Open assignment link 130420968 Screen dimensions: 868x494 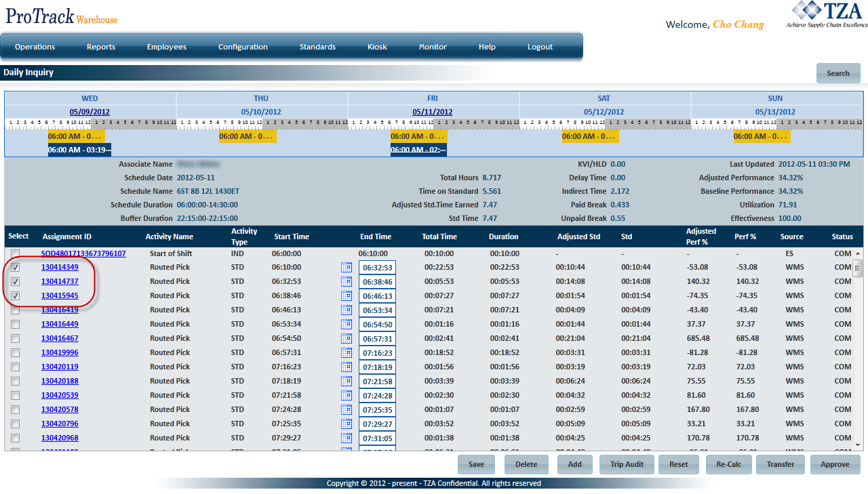60,438
